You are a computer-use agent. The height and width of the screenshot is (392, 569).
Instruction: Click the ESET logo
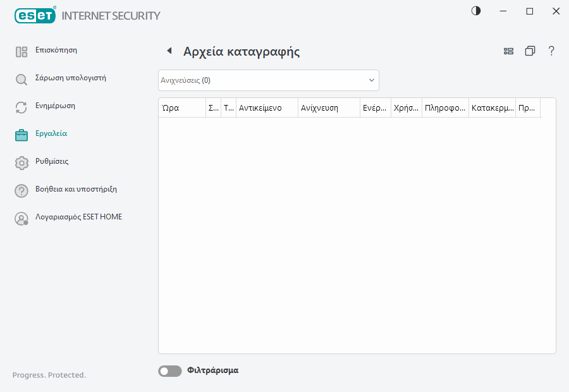click(35, 15)
